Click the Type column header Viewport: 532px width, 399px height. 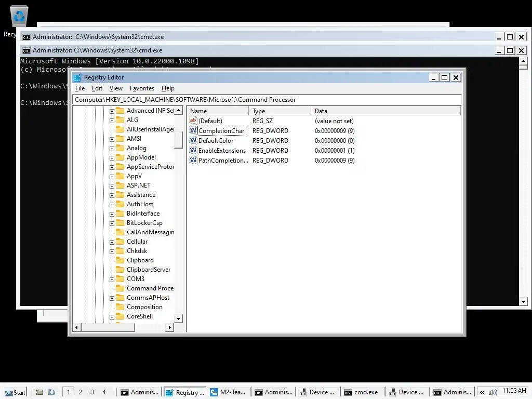click(x=280, y=111)
